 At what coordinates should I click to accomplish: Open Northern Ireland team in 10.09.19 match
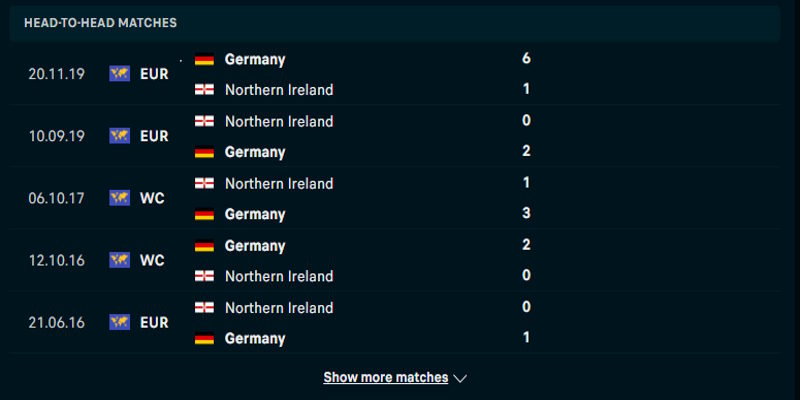tap(279, 121)
